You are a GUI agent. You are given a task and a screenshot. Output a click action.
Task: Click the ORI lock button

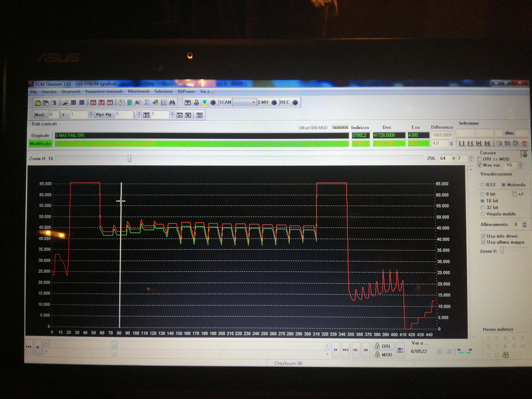coord(383,346)
